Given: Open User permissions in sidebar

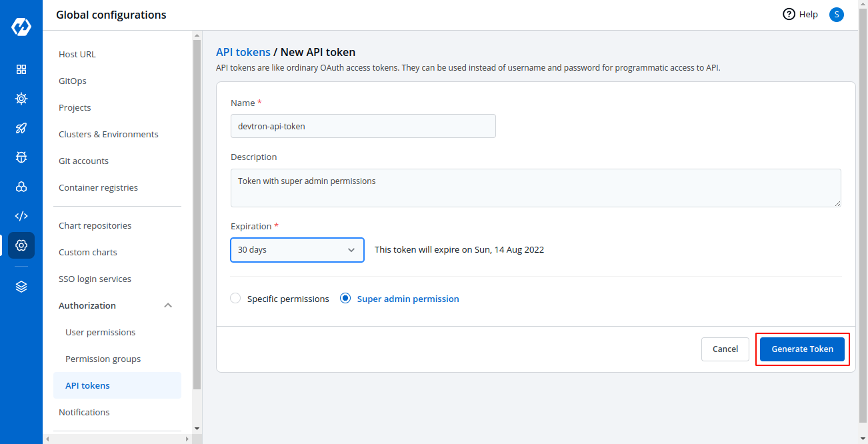Looking at the screenshot, I should pos(100,332).
